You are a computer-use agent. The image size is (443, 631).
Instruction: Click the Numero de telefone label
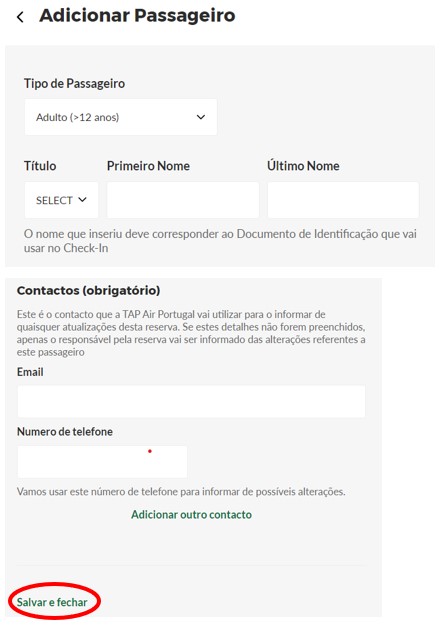(x=65, y=432)
